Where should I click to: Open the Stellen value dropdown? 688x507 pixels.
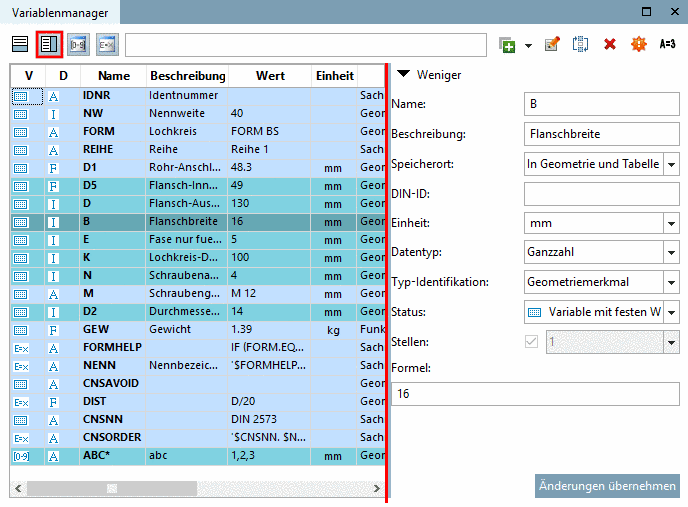pos(671,342)
